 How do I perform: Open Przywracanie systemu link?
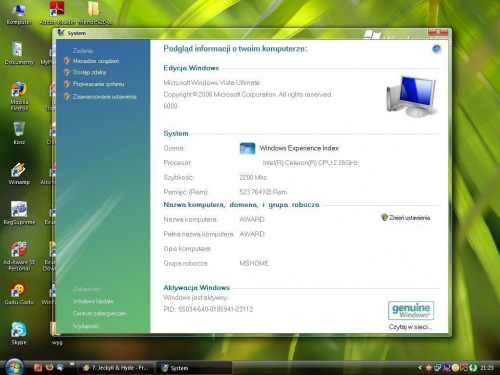pyautogui.click(x=98, y=84)
